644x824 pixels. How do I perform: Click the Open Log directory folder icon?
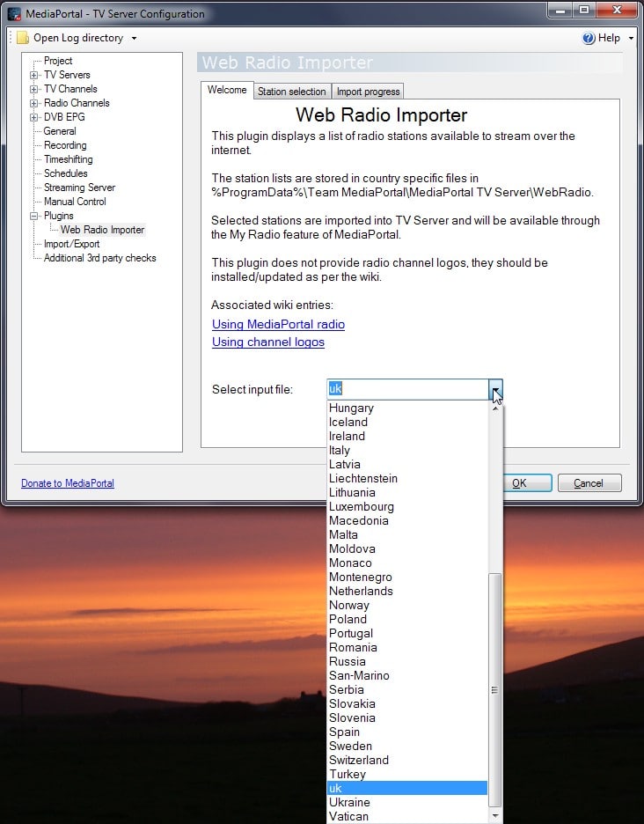pyautogui.click(x=23, y=38)
